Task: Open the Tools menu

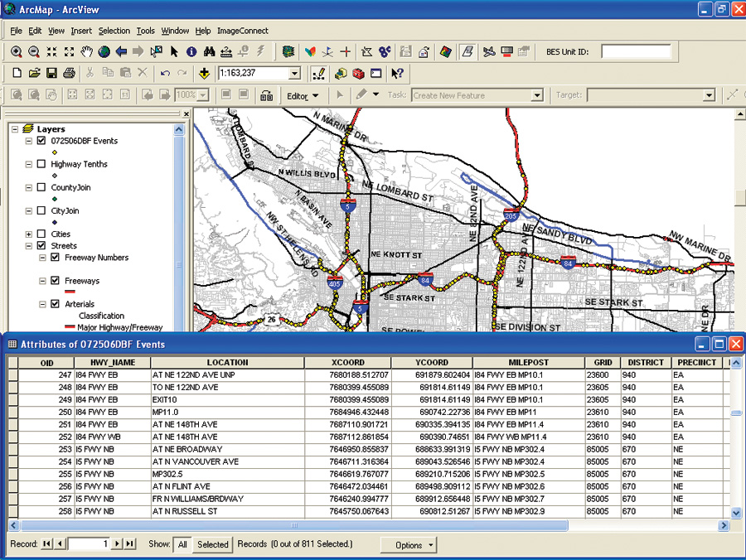Action: (145, 31)
